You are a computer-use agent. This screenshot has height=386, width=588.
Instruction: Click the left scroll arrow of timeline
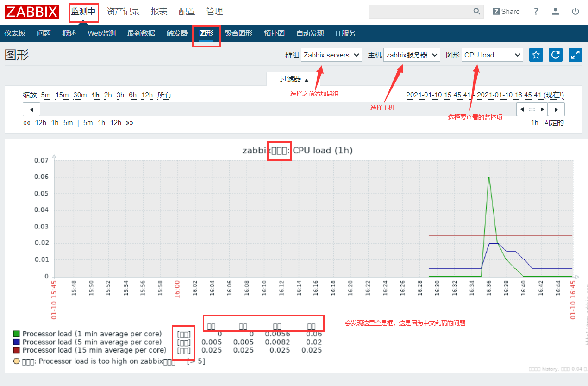coord(31,109)
